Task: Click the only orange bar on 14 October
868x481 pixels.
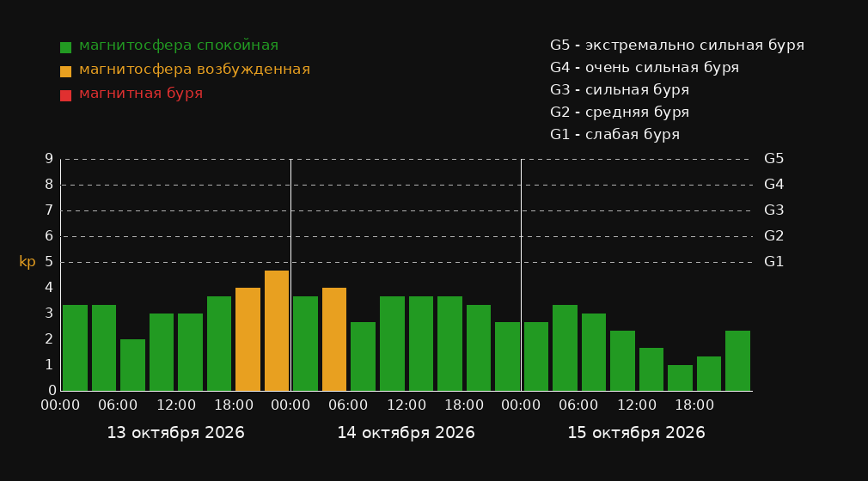Action: pos(334,339)
